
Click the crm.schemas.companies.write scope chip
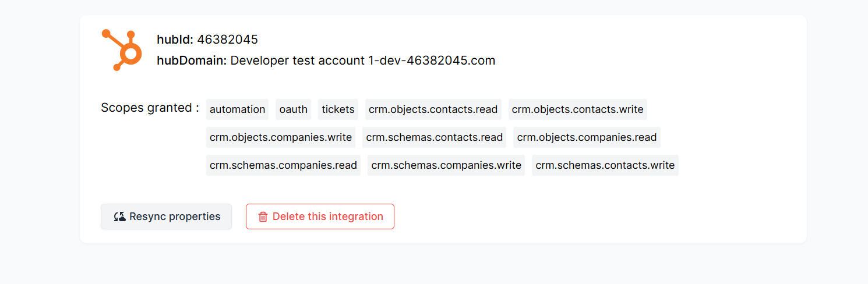tap(446, 165)
